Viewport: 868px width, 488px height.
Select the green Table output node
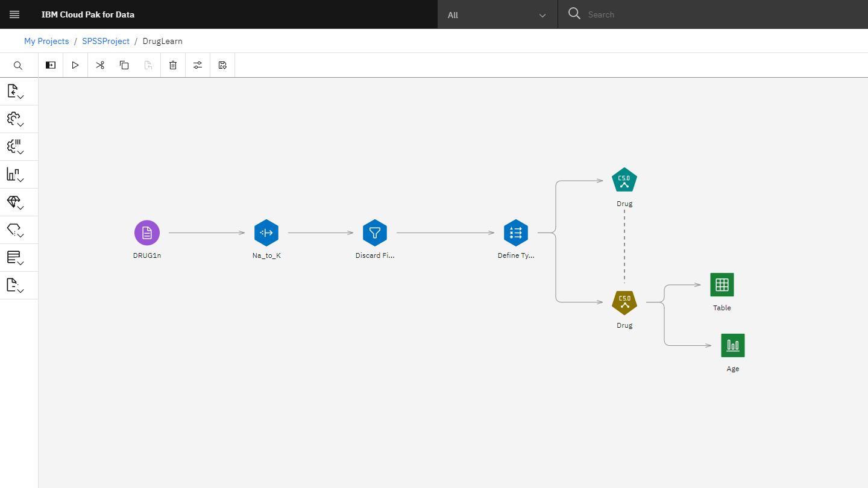(722, 285)
